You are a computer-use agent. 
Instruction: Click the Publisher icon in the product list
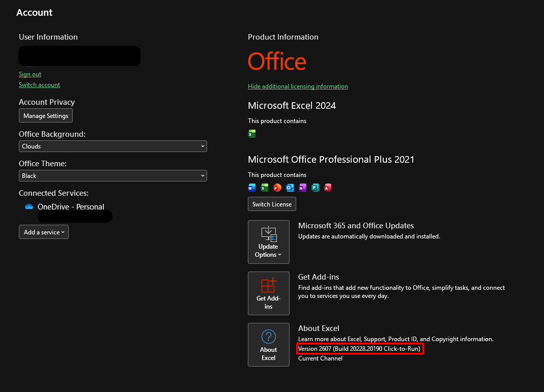(316, 188)
